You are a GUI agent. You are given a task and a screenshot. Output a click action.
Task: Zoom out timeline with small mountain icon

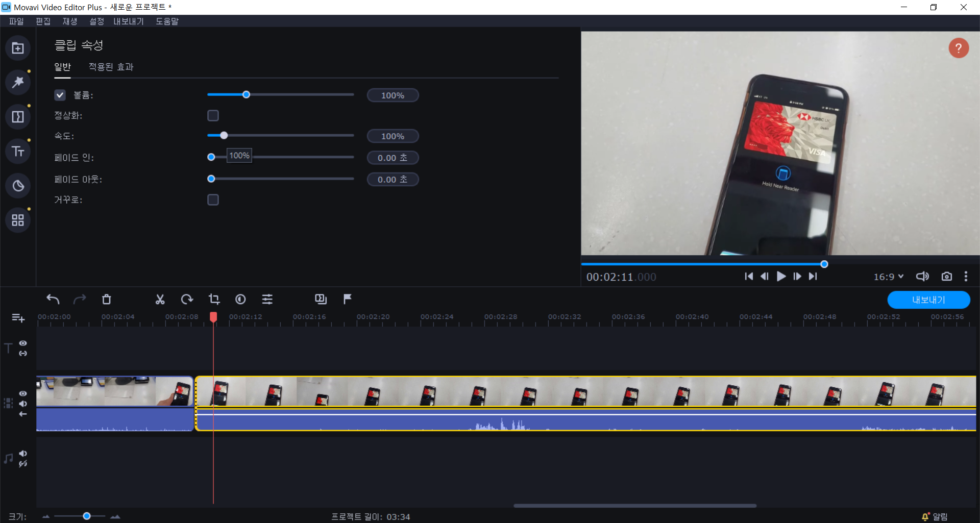(x=46, y=516)
